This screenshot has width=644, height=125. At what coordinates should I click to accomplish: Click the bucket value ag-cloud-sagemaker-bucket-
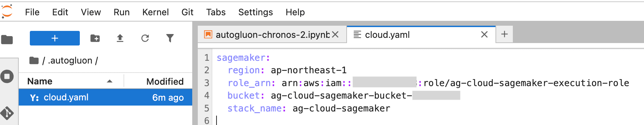[x=341, y=95]
